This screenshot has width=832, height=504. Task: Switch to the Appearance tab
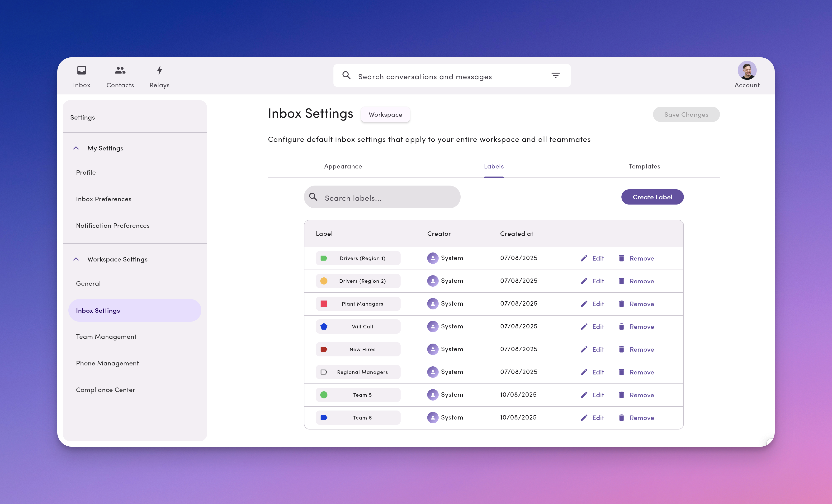(x=343, y=166)
